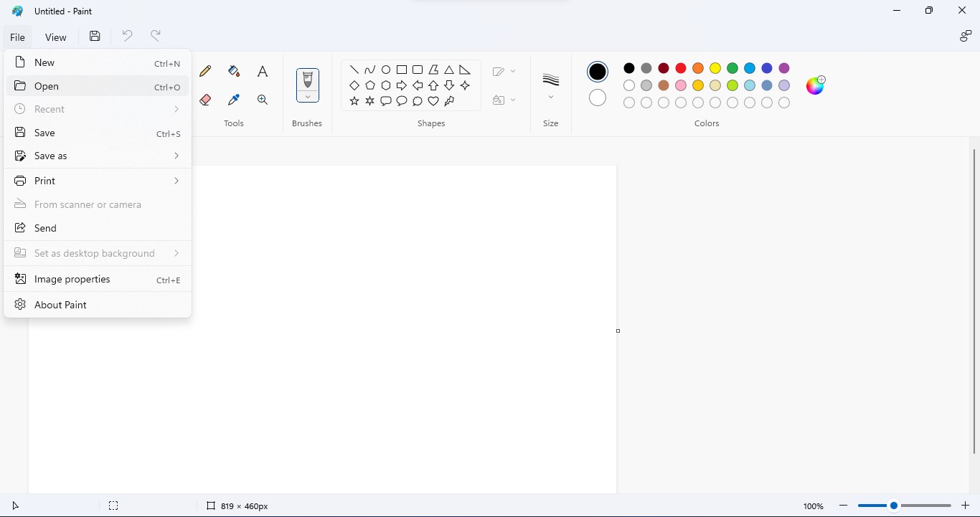Choose the Four-point star shape
Screen dimensions: 980x517
465,85
